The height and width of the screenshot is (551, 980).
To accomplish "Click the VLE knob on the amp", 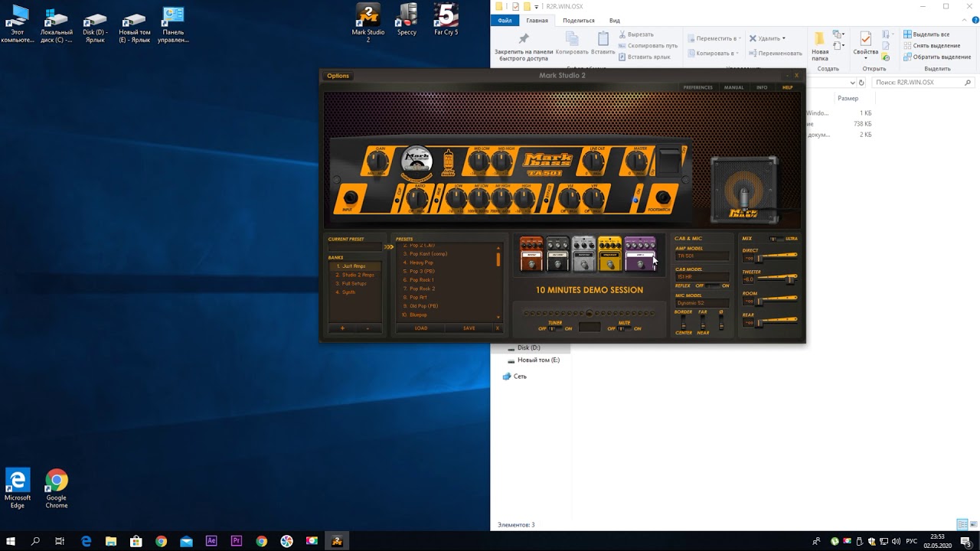I will 569,198.
